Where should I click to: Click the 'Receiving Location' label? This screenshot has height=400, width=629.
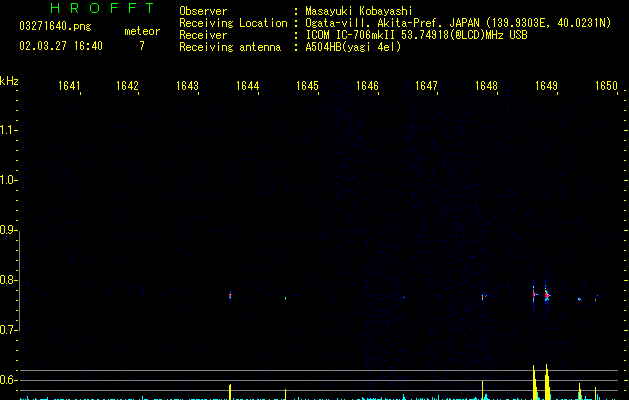tap(233, 23)
